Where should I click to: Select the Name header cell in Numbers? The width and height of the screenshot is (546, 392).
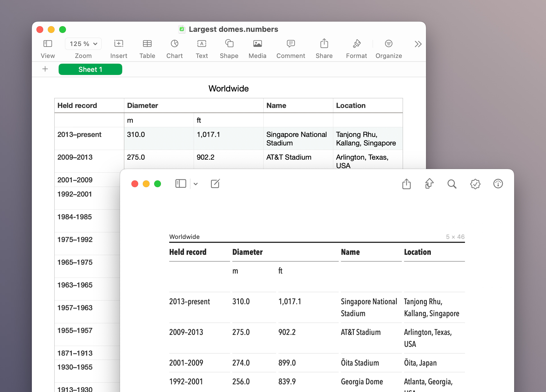tap(298, 105)
